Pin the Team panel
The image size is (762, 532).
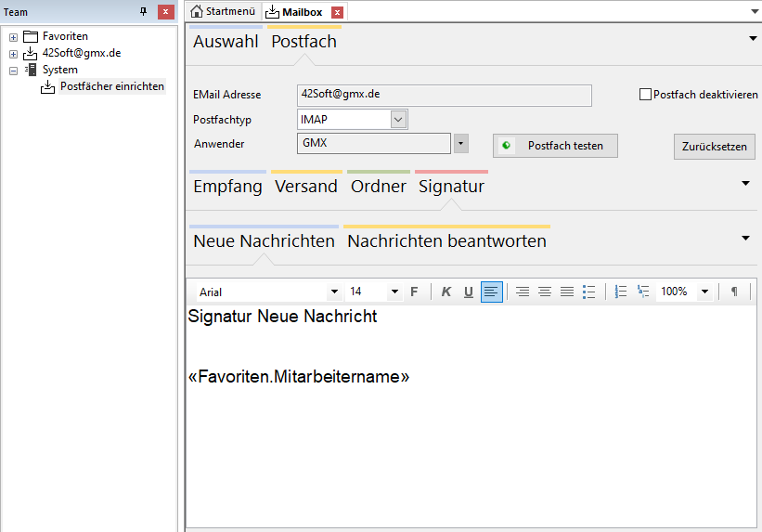[x=143, y=12]
